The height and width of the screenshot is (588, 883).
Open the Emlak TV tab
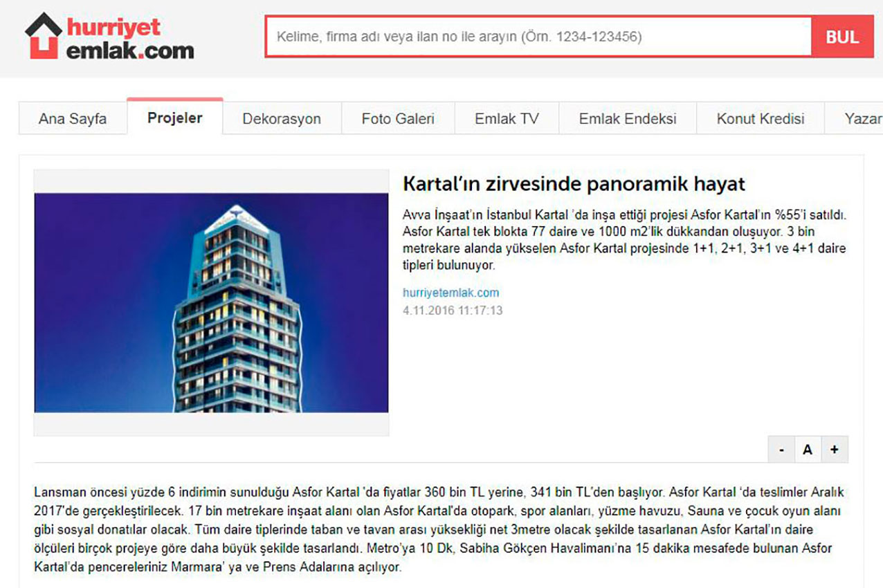507,119
